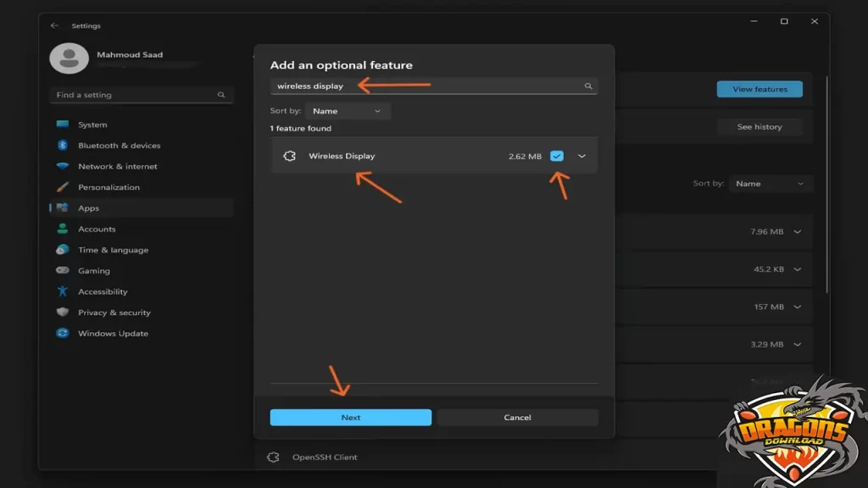The width and height of the screenshot is (868, 488).
Task: Click the Accessibility icon in sidebar
Action: pyautogui.click(x=62, y=291)
